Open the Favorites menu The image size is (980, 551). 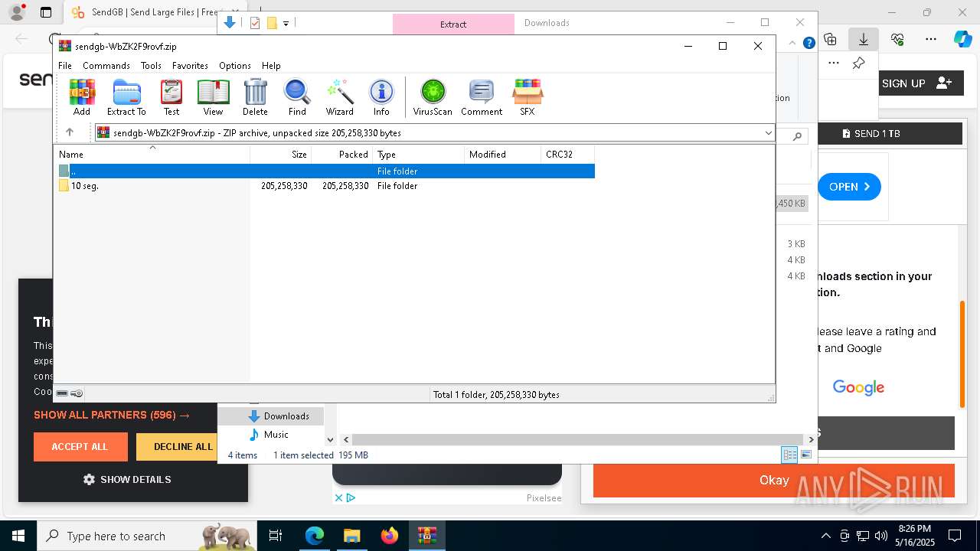(x=190, y=66)
